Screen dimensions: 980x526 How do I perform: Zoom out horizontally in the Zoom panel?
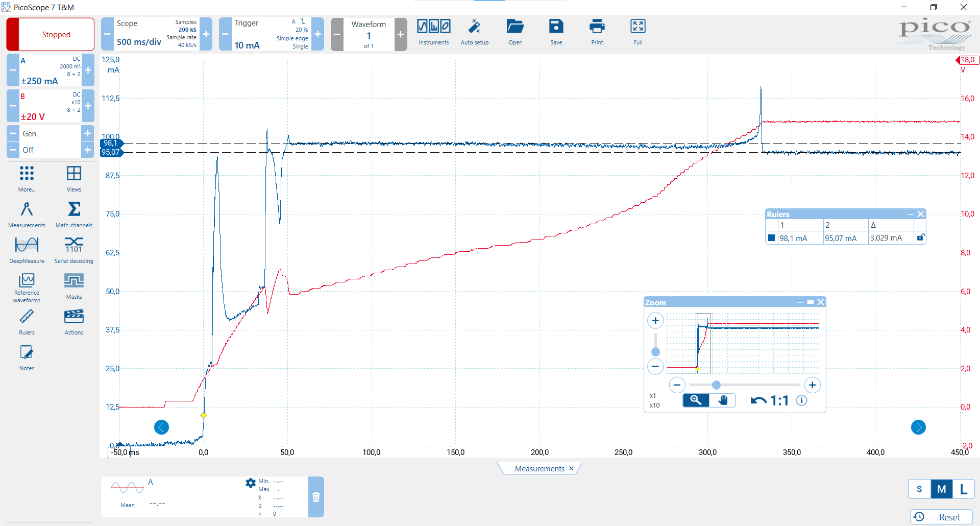[677, 385]
